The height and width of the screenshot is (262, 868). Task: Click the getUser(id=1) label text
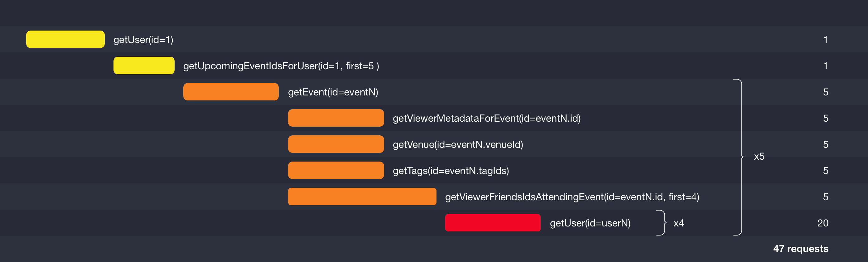[143, 40]
